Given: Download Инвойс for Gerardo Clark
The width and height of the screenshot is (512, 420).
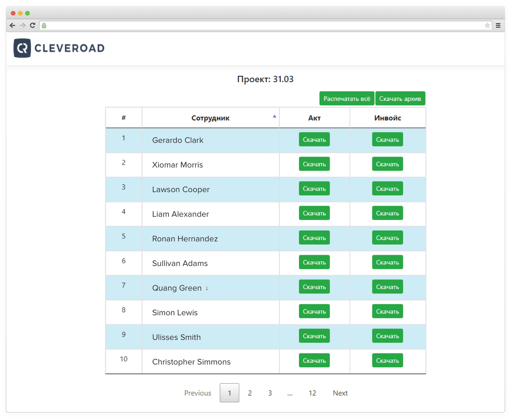Looking at the screenshot, I should pyautogui.click(x=388, y=139).
